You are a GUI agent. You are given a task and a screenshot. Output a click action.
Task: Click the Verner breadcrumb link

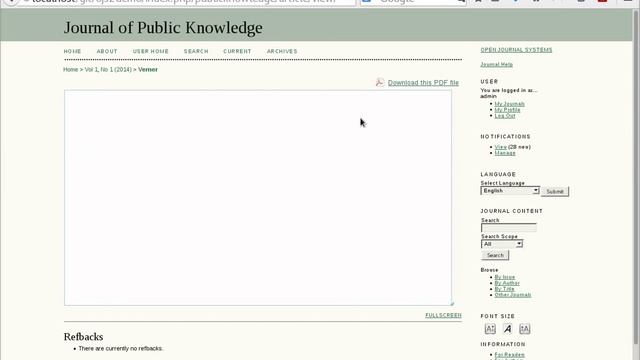[148, 70]
